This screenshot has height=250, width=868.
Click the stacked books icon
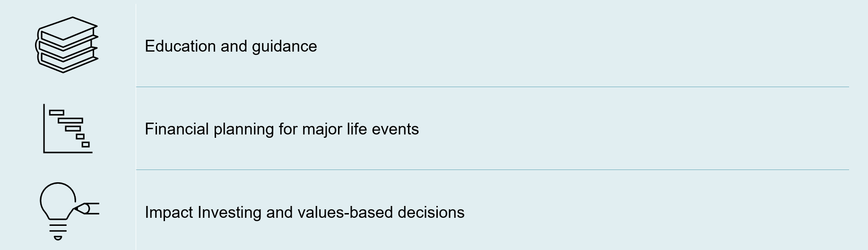click(67, 45)
